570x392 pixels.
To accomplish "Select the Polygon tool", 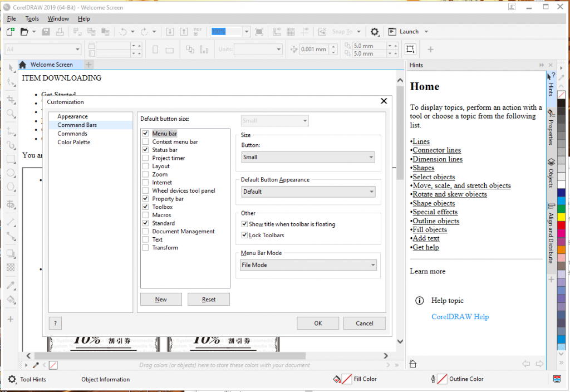I will pos(11,187).
